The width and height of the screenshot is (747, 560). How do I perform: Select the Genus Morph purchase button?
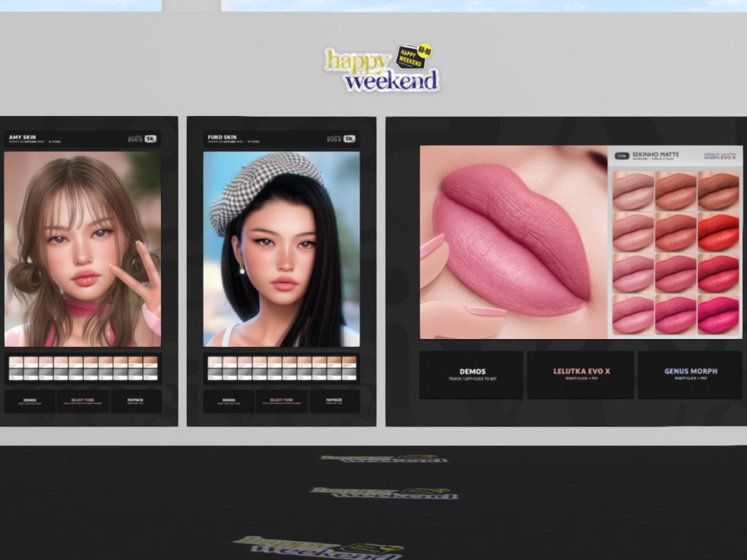[690, 374]
